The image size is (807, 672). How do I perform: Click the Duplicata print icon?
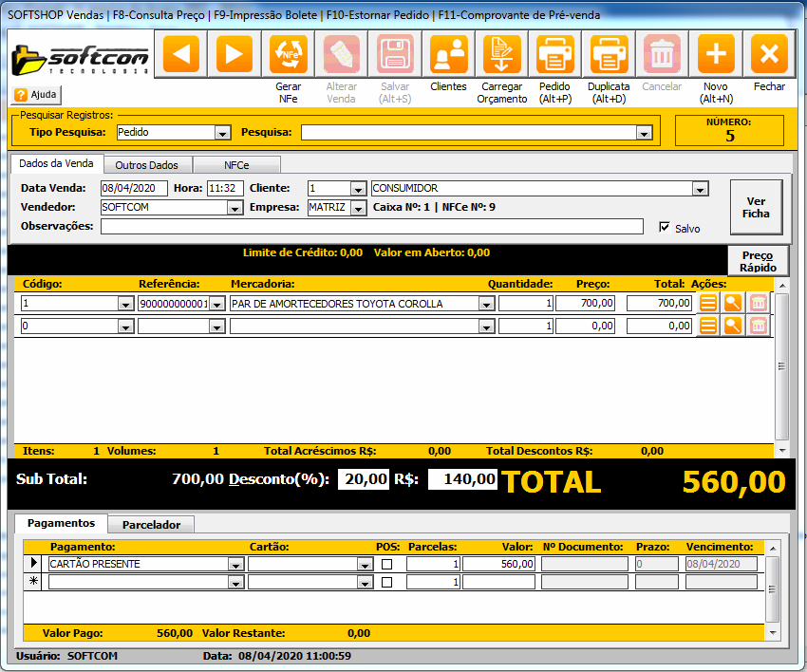click(x=609, y=54)
